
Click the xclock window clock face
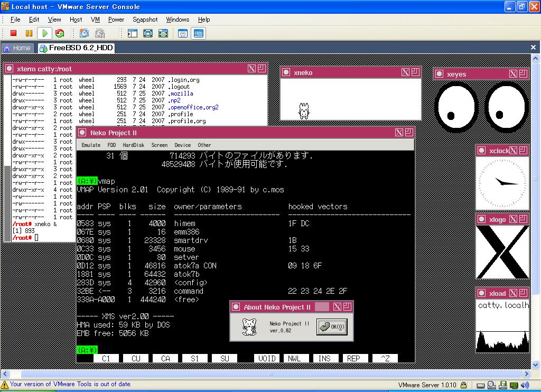point(502,183)
